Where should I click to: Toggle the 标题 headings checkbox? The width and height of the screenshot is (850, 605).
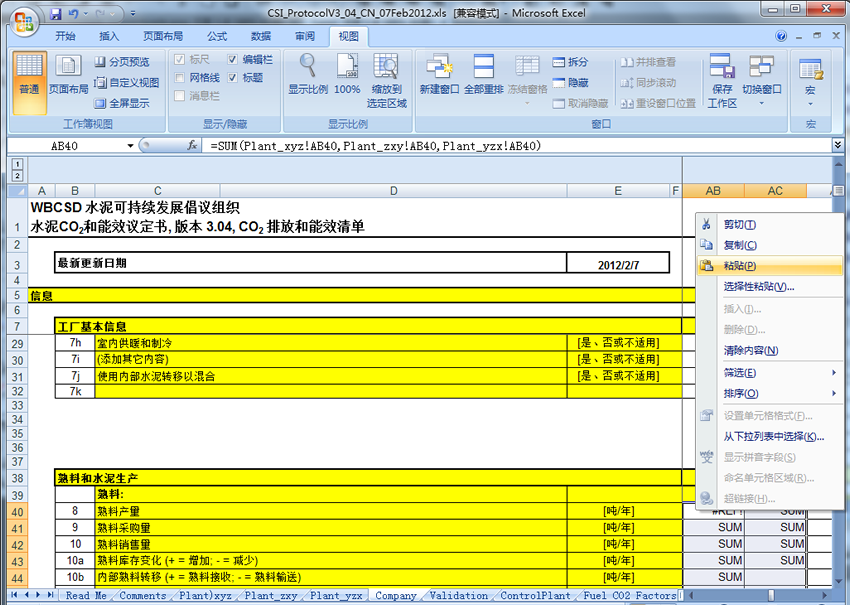coord(233,78)
